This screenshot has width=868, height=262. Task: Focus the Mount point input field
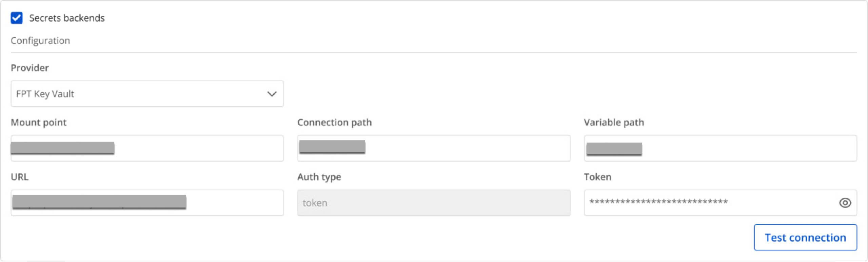coord(147,148)
